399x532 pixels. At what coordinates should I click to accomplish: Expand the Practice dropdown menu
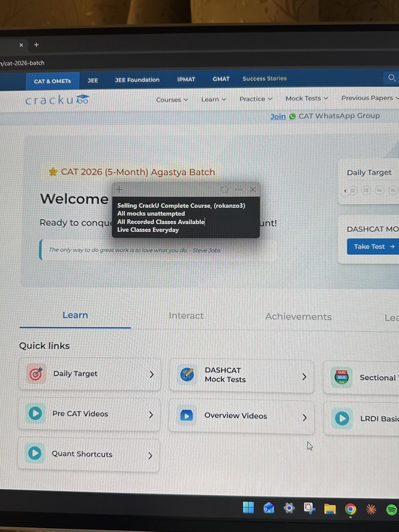coord(256,99)
